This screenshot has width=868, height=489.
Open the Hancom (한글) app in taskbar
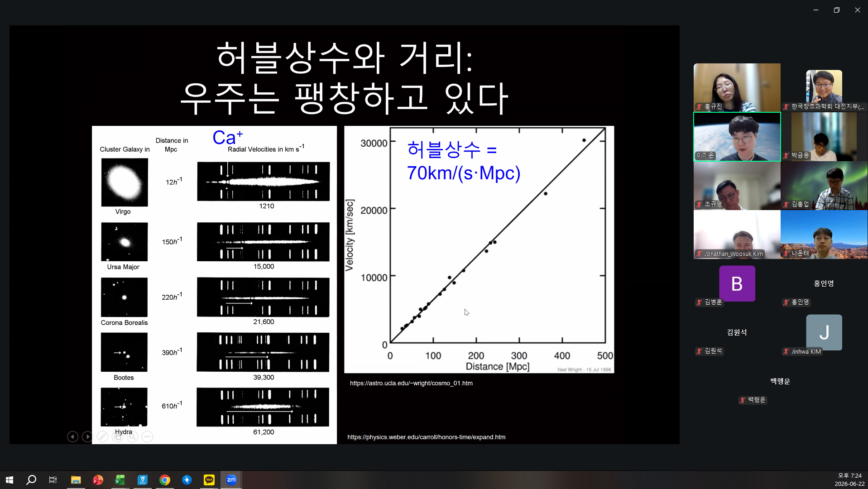point(142,479)
